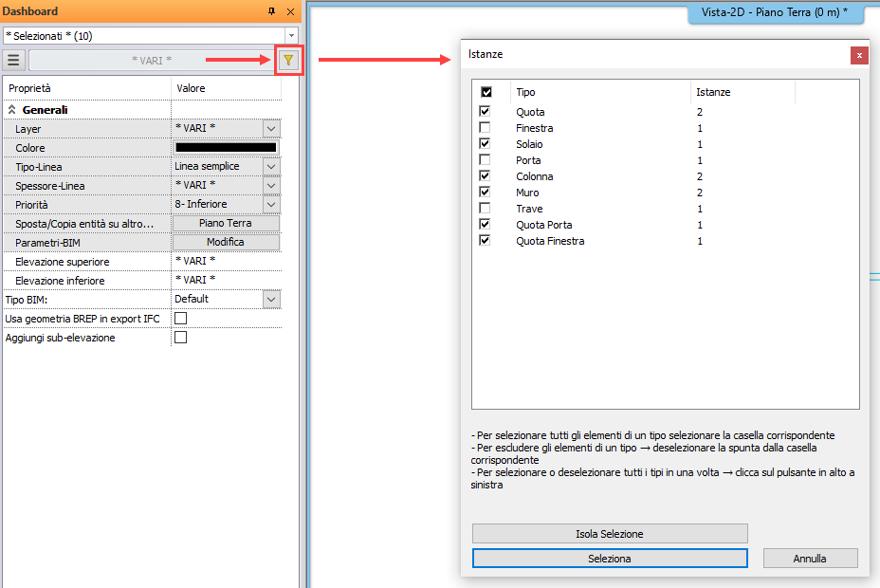Image resolution: width=880 pixels, height=588 pixels.
Task: Open the selection filter funnel icon
Action: (x=288, y=60)
